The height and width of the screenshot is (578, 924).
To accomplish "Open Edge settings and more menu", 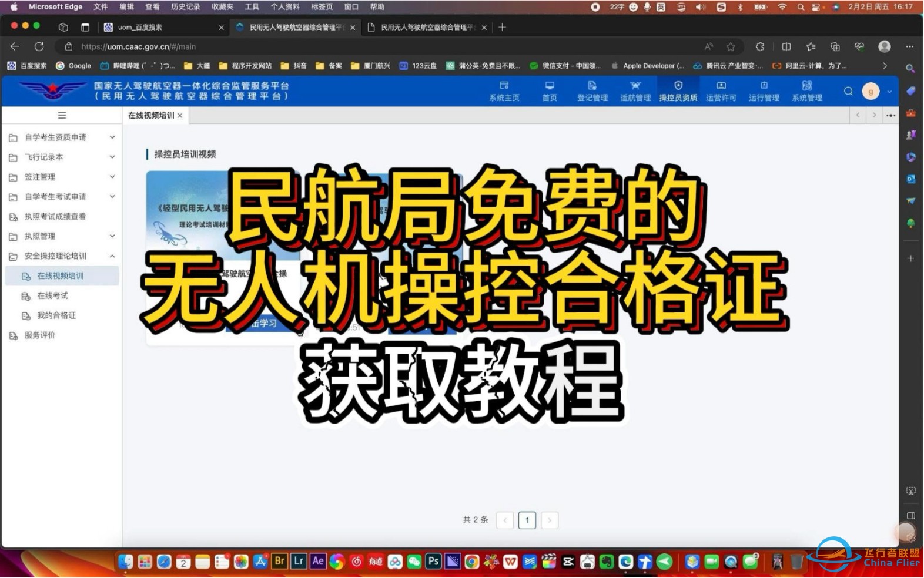I will 910,46.
